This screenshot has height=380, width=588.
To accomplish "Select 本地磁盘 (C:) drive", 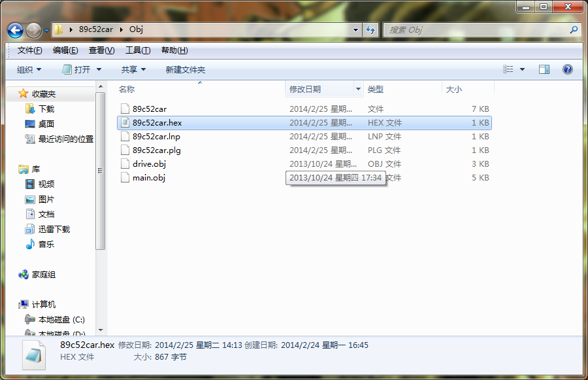I will click(30, 320).
